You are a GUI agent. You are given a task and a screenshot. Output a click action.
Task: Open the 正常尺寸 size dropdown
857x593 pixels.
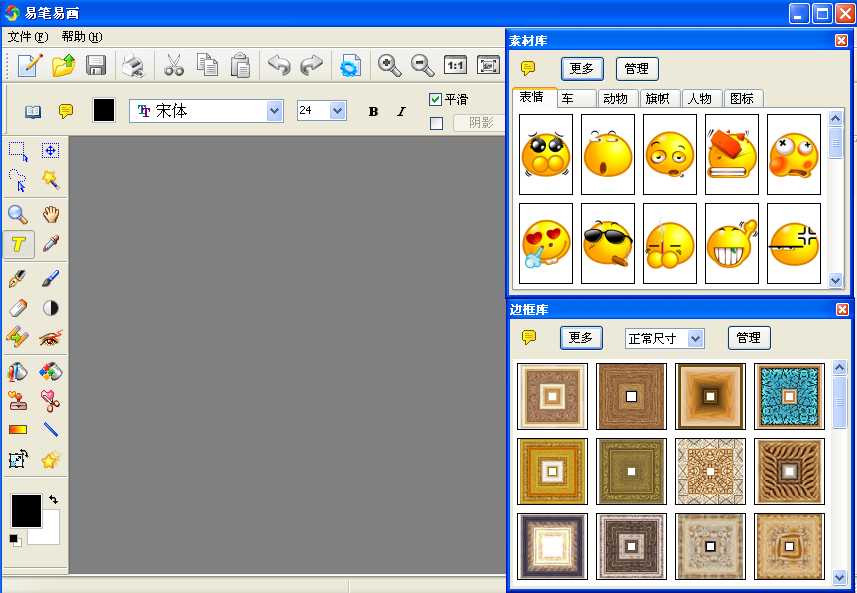(x=695, y=338)
